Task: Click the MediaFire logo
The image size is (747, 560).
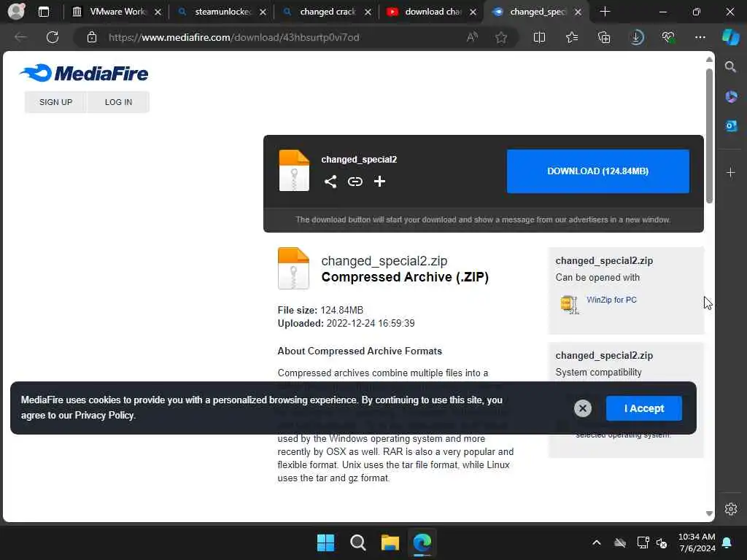Action: [84, 73]
